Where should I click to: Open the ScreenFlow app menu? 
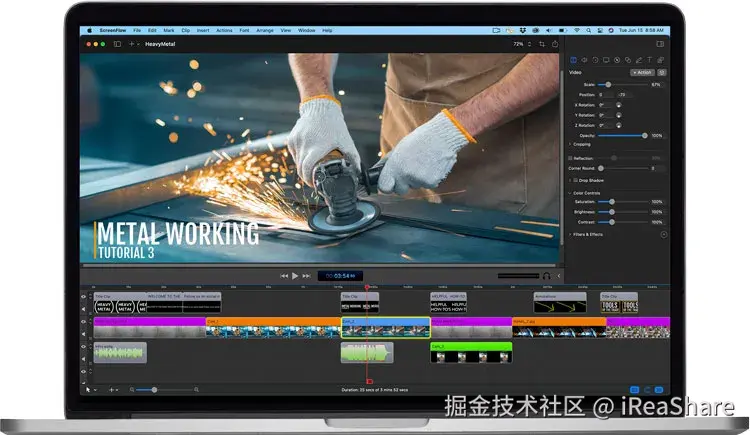coord(113,30)
